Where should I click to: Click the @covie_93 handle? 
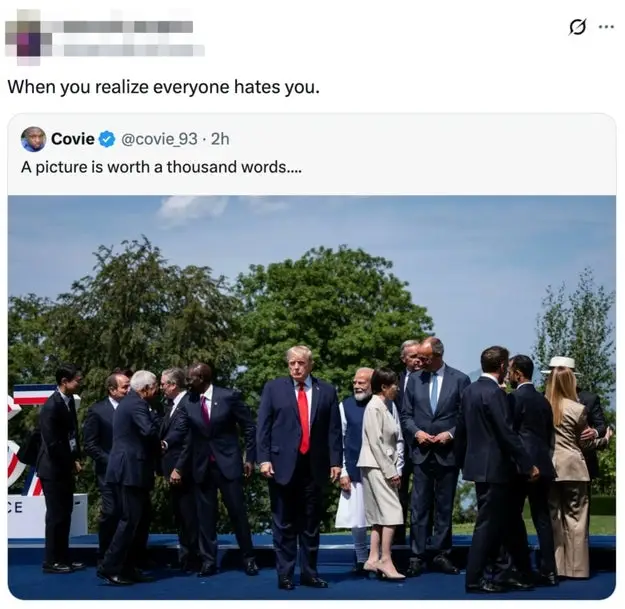[159, 139]
